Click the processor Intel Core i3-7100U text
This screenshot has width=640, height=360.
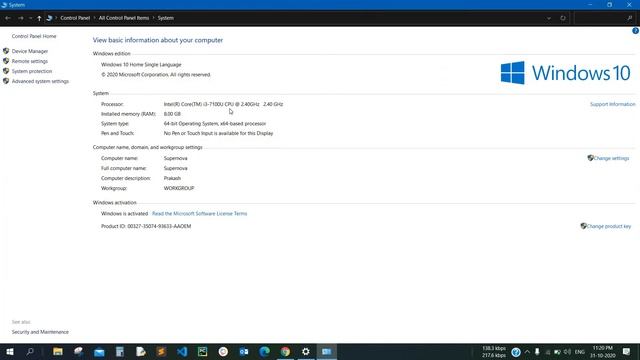tap(223, 104)
